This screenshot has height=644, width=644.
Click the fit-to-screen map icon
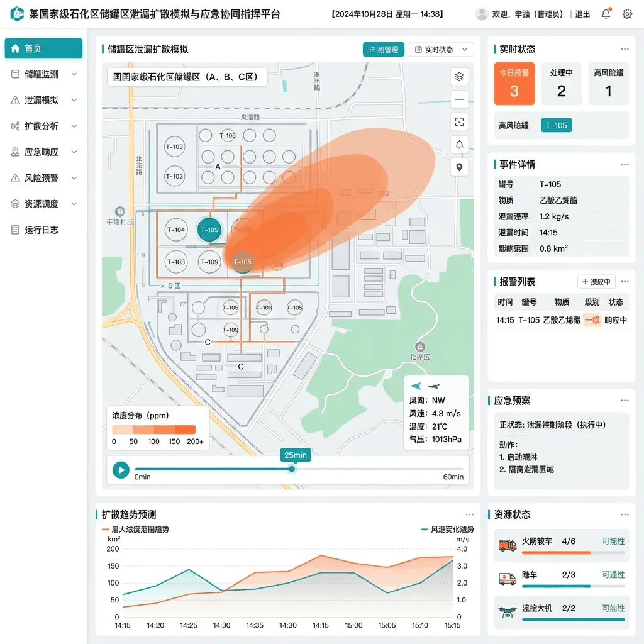point(459,122)
